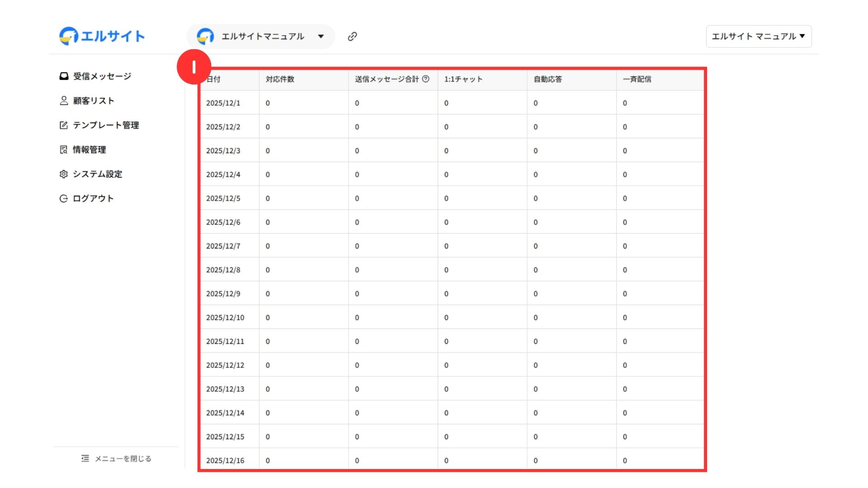The width and height of the screenshot is (868, 488).
Task: Click the 対応件数 column header
Action: (280, 79)
